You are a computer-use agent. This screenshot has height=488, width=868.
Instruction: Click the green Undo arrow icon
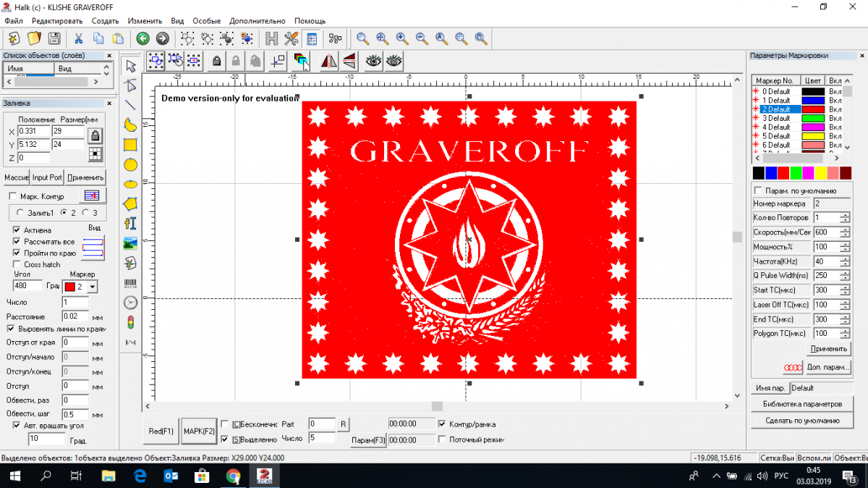tap(143, 38)
